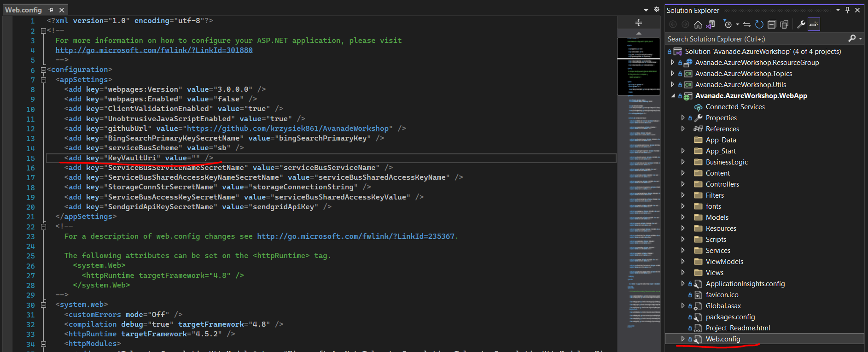Select the Connected Services node
Image resolution: width=868 pixels, height=352 pixels.
click(735, 107)
